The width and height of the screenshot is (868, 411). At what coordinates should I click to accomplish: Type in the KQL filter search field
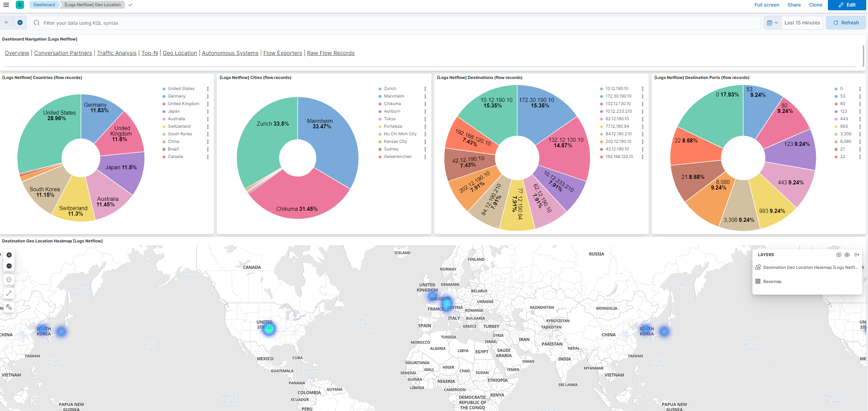tap(206, 23)
